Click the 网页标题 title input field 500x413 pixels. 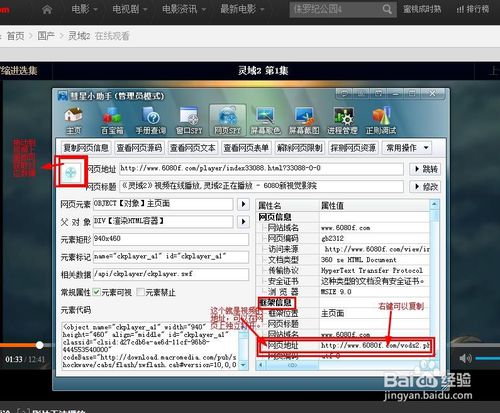pos(261,186)
